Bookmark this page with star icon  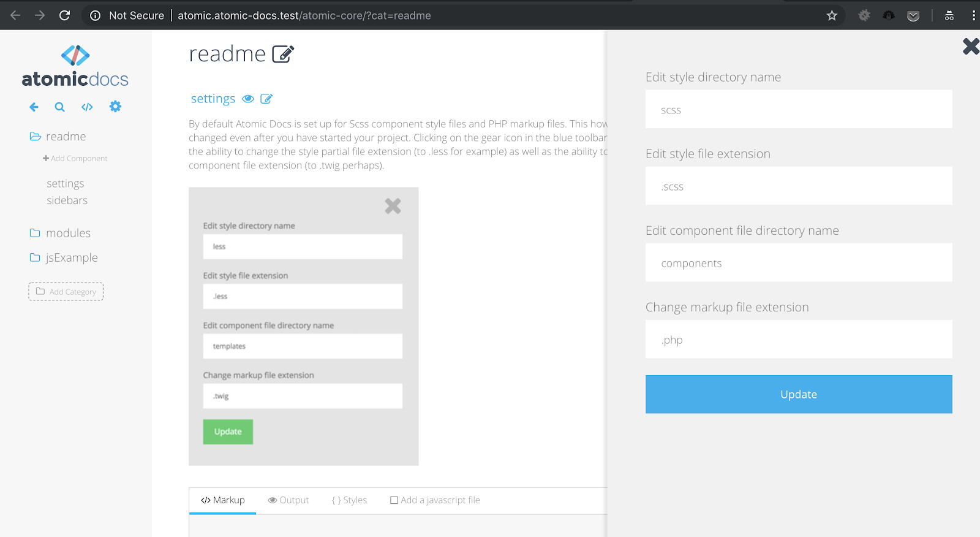click(x=832, y=15)
